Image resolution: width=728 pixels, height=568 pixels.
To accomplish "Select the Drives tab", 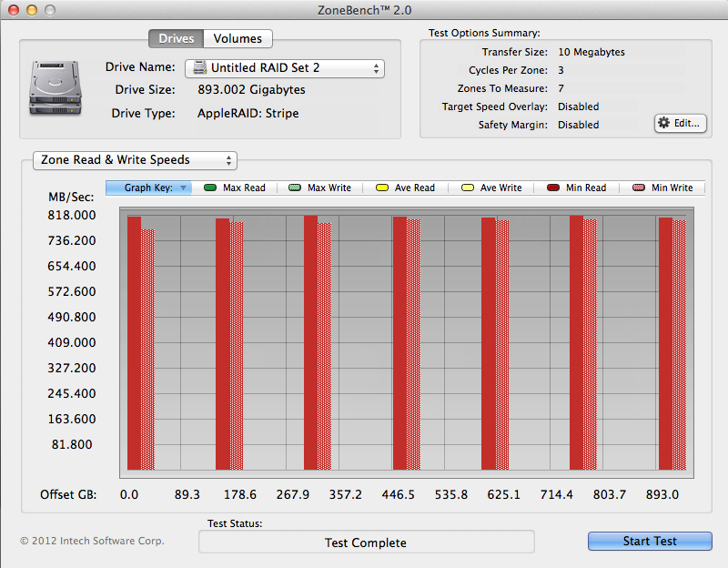I will coord(176,38).
